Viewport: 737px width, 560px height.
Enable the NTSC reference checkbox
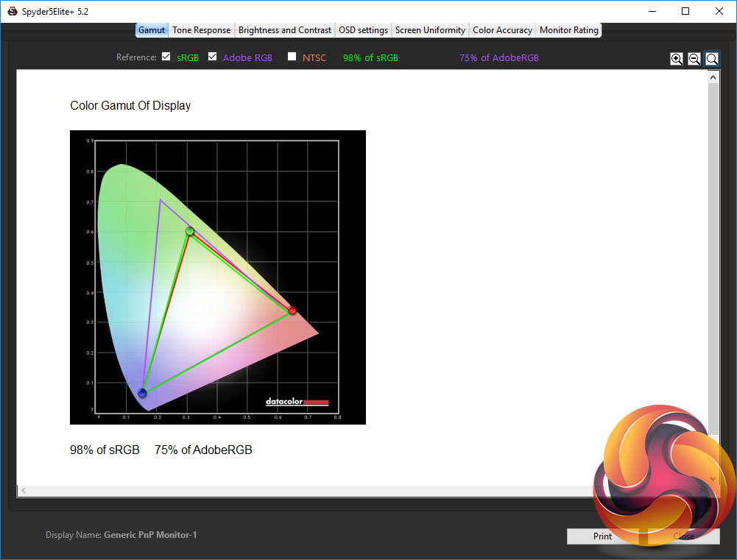[292, 57]
